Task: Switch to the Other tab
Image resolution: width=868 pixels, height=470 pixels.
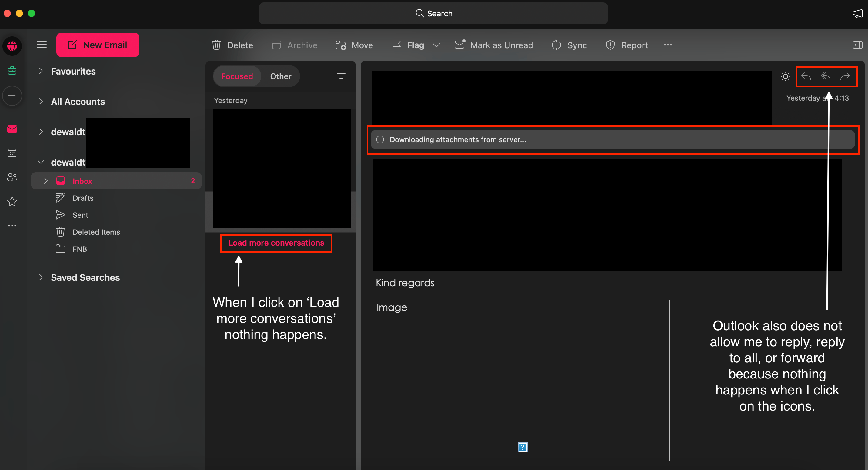Action: (280, 76)
